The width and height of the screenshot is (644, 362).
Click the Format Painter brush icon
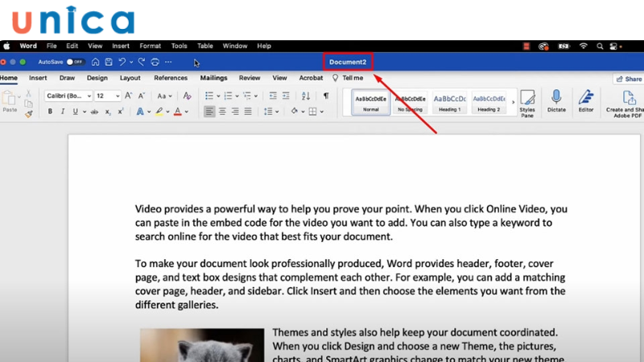[x=28, y=114]
